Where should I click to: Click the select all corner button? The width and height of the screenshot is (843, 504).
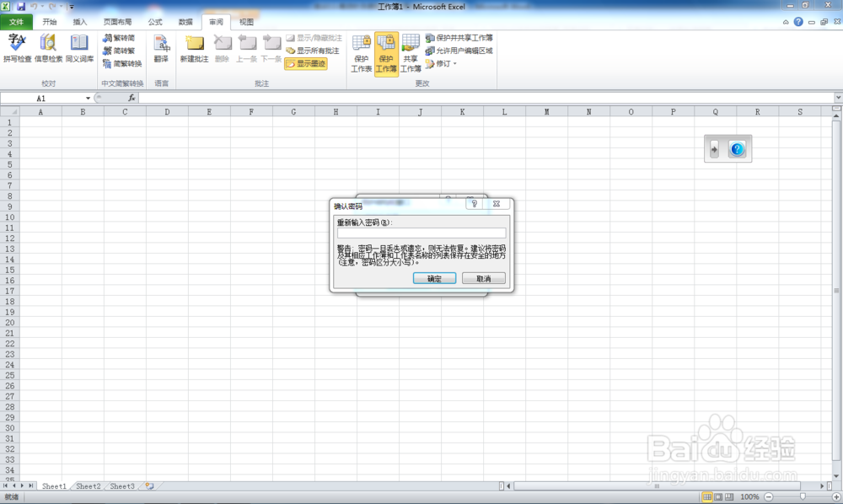click(x=9, y=112)
